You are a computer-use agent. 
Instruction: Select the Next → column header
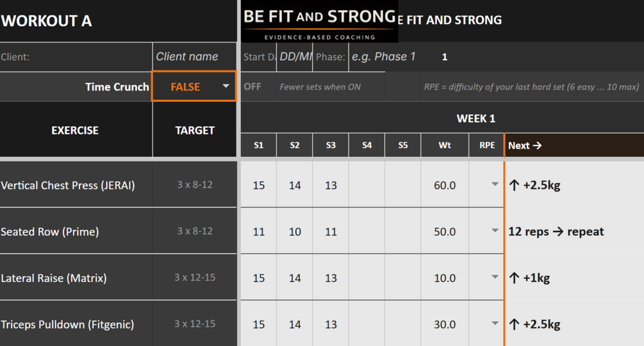point(574,145)
